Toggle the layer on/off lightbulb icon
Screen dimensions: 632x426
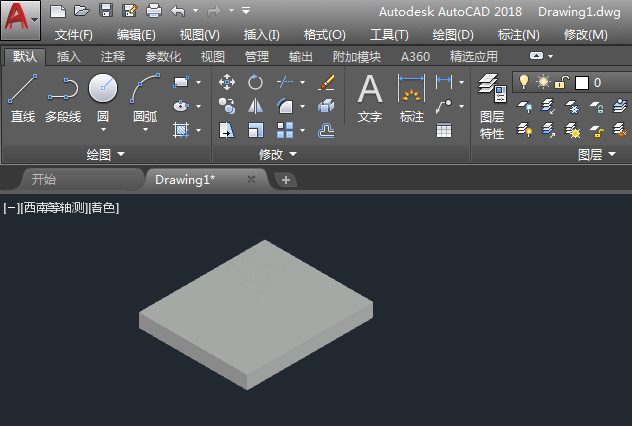[522, 82]
